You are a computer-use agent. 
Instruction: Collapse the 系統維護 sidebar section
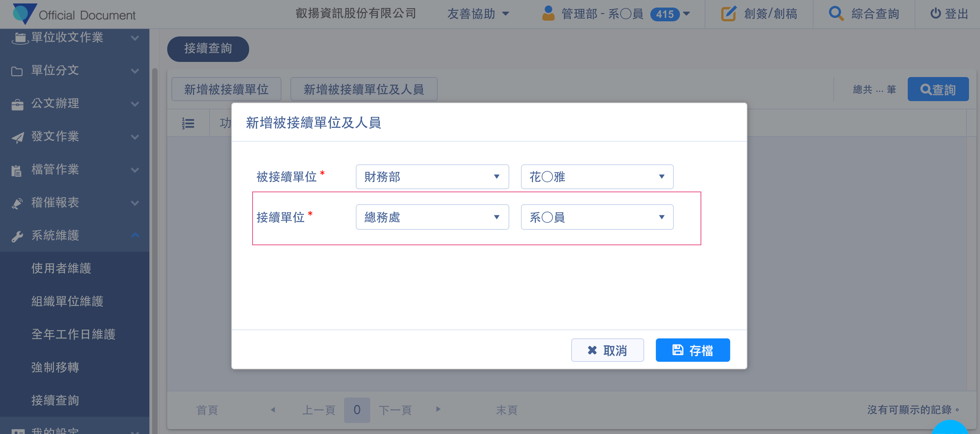click(x=135, y=235)
